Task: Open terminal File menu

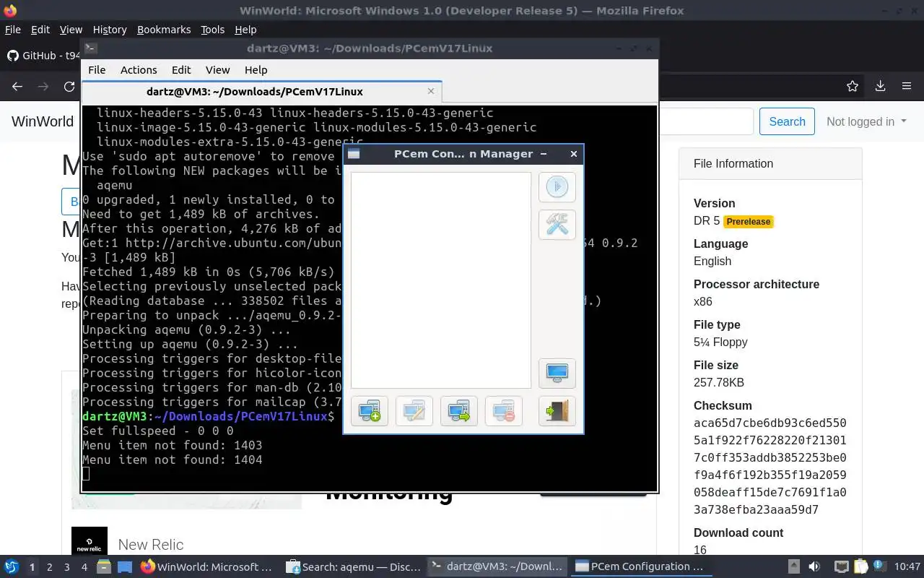Action: 97,70
